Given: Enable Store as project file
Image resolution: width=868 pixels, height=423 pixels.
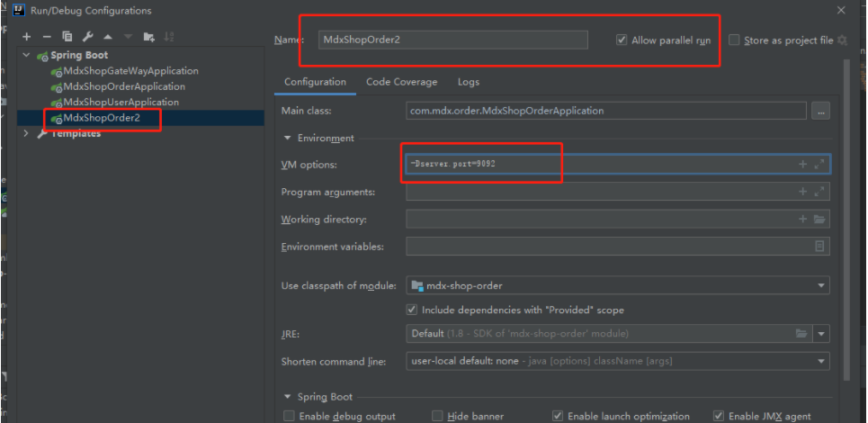Looking at the screenshot, I should point(734,40).
